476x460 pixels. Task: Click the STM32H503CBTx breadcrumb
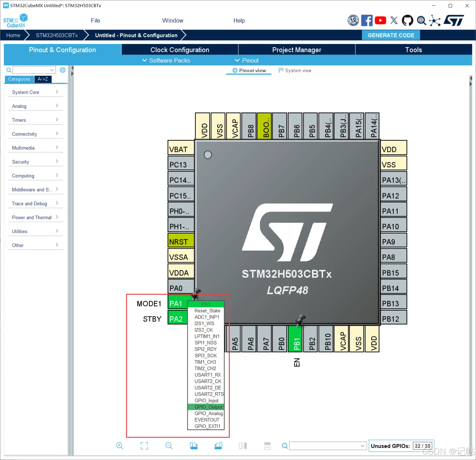point(57,35)
